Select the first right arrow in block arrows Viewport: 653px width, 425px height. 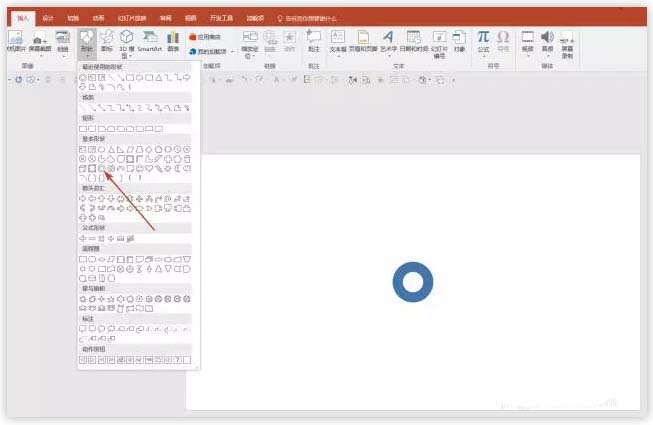[x=82, y=199]
